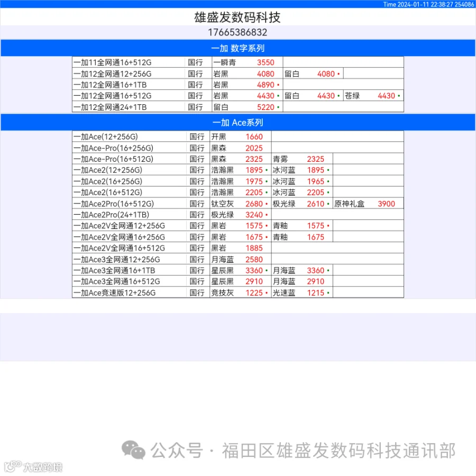Image resolution: width=476 pixels, height=476 pixels.
Task: Click price 1225
Action: (x=254, y=293)
